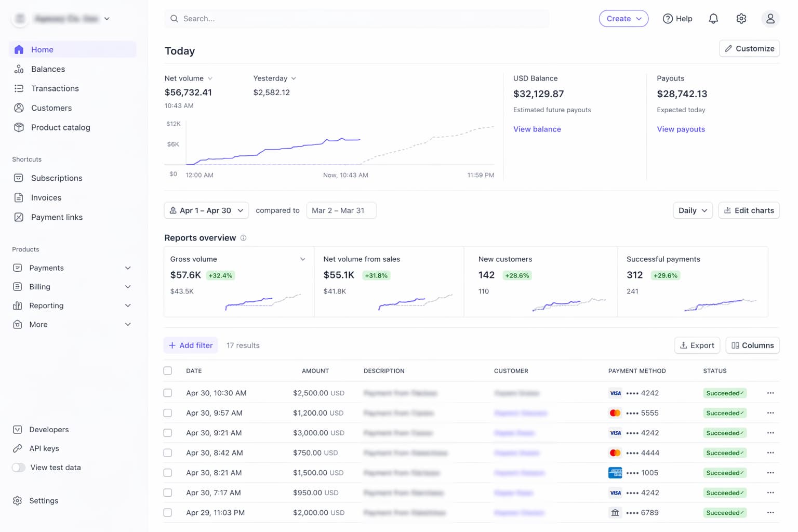Click the Settings gear in sidebar
The width and height of the screenshot is (798, 532).
pos(18,501)
